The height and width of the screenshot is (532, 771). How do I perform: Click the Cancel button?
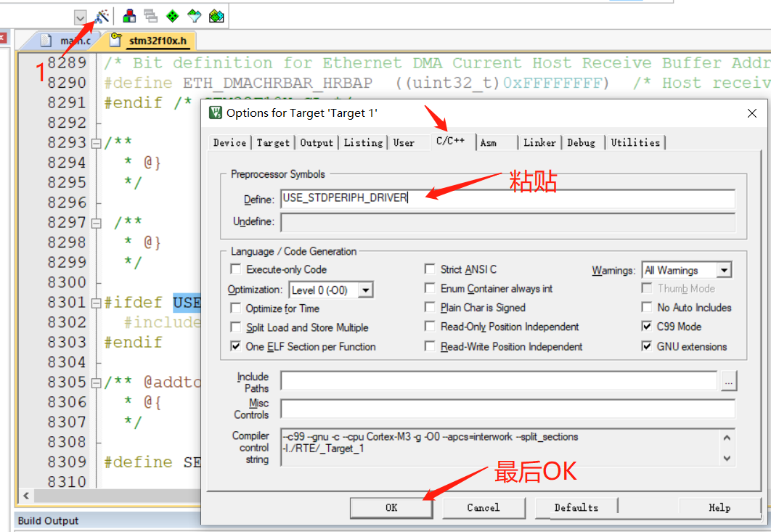(x=484, y=507)
